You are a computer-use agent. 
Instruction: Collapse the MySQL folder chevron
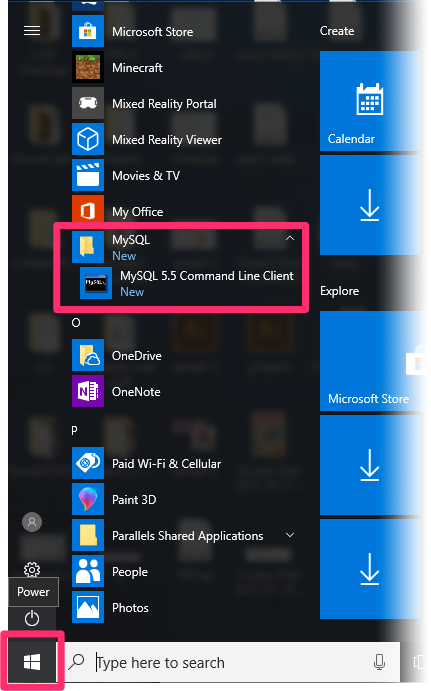coord(290,238)
